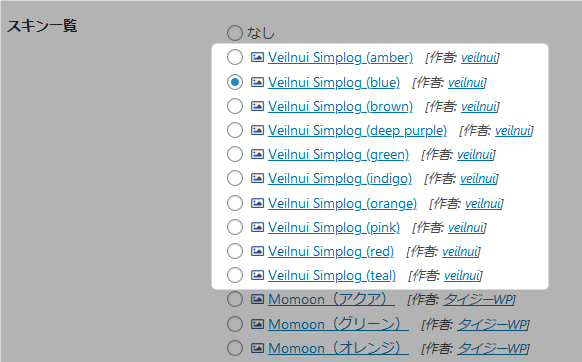Show preview icon for Veilnui Simplog (red)
The image size is (582, 362).
[257, 251]
